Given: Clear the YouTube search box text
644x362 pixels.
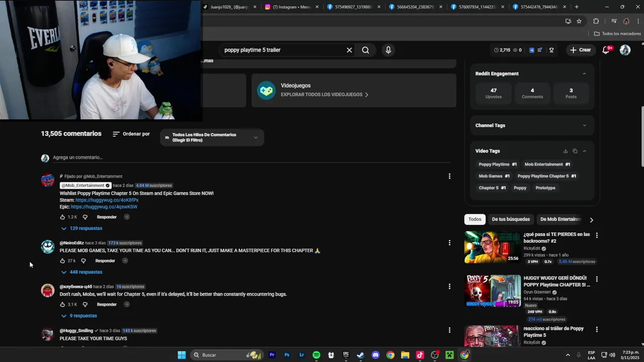Looking at the screenshot, I should pyautogui.click(x=349, y=50).
